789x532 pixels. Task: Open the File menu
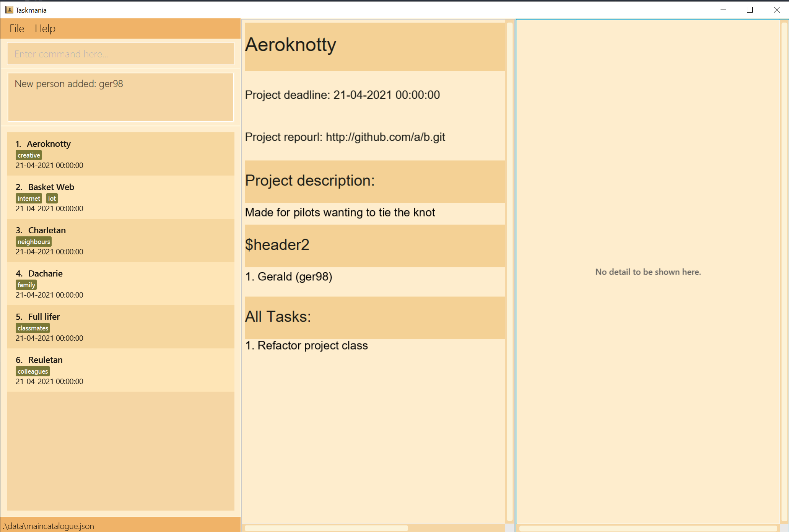tap(17, 28)
